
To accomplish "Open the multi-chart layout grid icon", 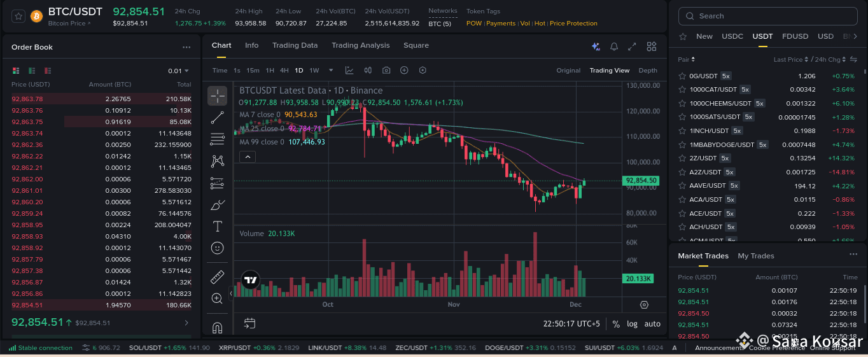I will [x=652, y=46].
